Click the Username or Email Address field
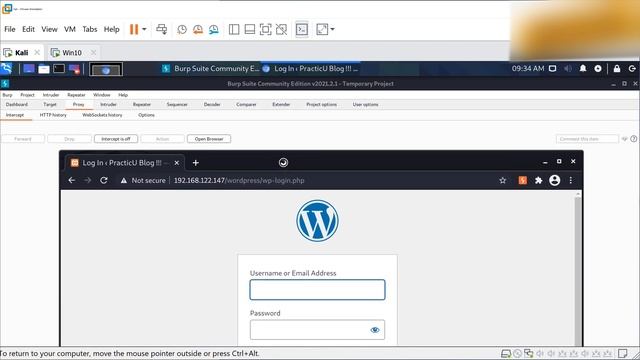Image resolution: width=640 pixels, height=360 pixels. [x=317, y=290]
